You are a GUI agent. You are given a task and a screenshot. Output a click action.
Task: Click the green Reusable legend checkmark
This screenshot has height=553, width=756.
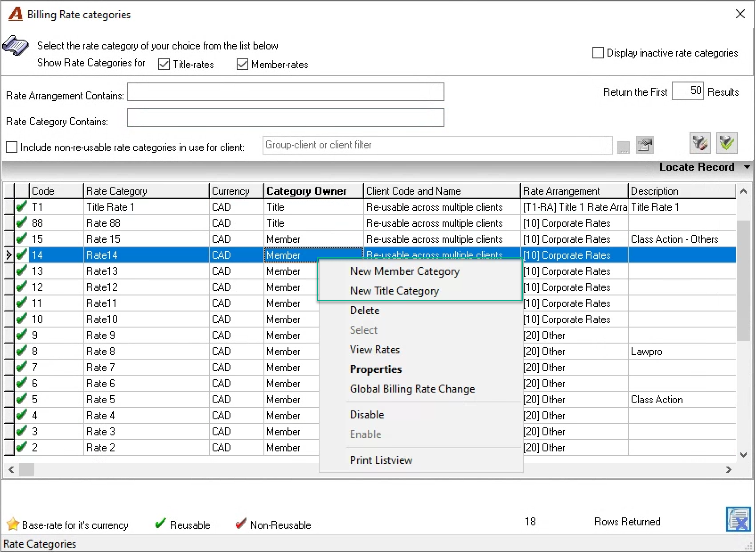coord(160,524)
